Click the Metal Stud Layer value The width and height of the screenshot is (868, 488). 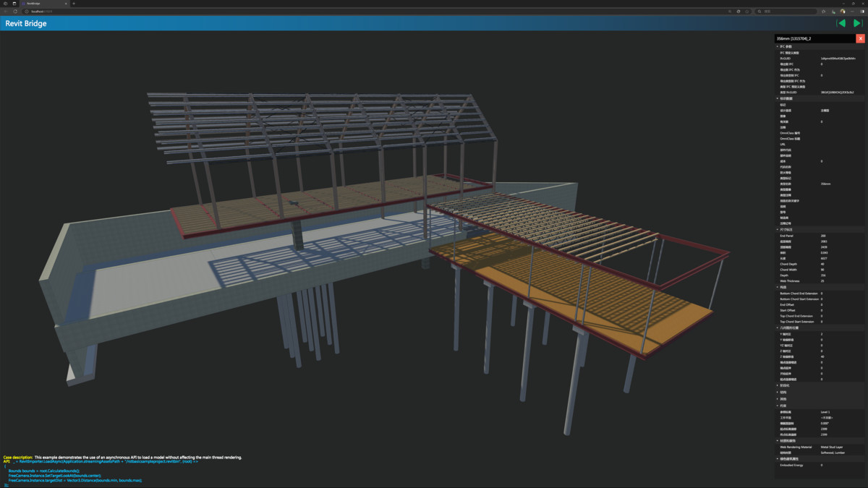(x=832, y=447)
